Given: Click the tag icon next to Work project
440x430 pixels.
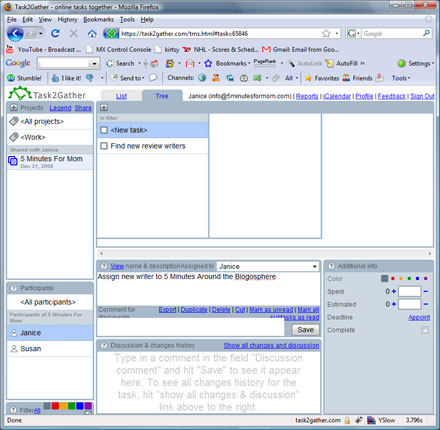Looking at the screenshot, I should [x=14, y=137].
